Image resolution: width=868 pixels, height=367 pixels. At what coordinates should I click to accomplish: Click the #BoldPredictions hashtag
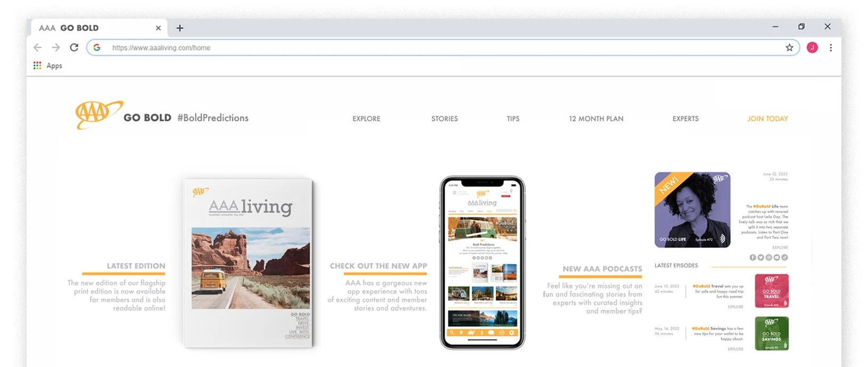tap(213, 118)
